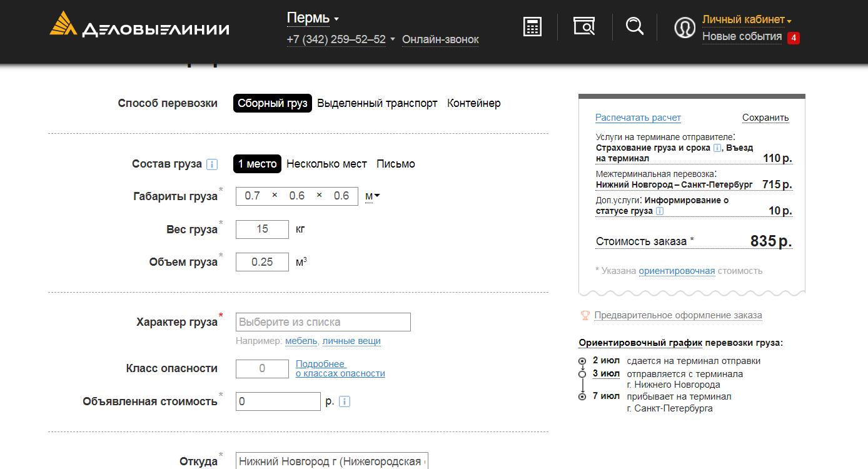The width and height of the screenshot is (868, 469).
Task: Click the Вес груза input field
Action: 262,229
